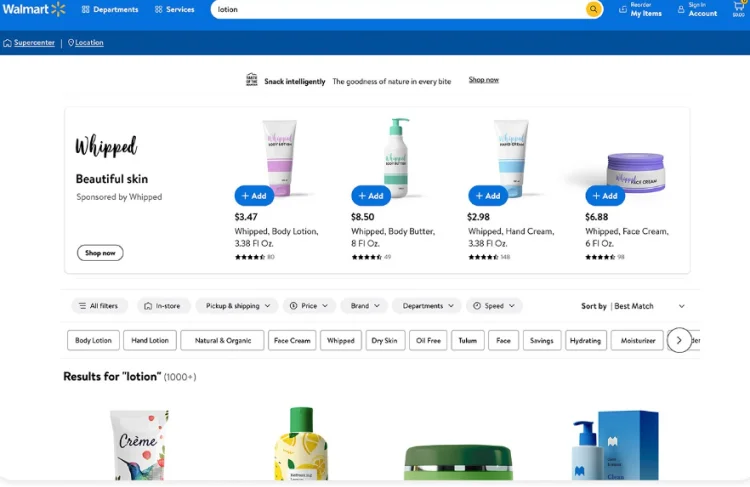This screenshot has height=487, width=750.
Task: Click the Whipped, Hand Cream title
Action: click(x=511, y=237)
